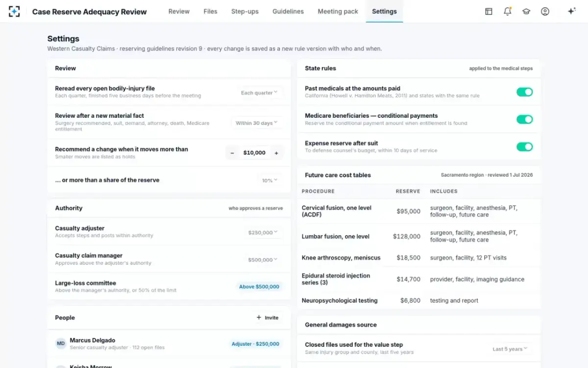Open the Step-ups tab
The width and height of the screenshot is (588, 368).
[245, 11]
